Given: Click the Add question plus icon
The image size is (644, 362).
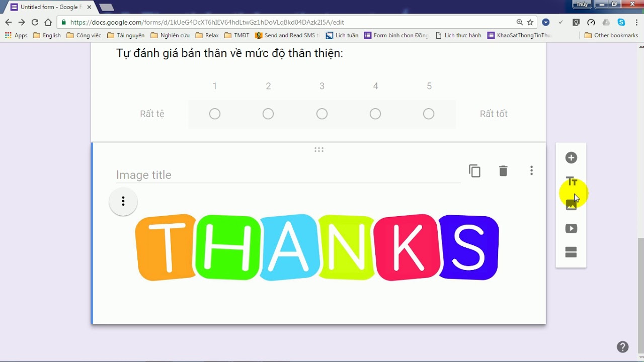Looking at the screenshot, I should 571,158.
